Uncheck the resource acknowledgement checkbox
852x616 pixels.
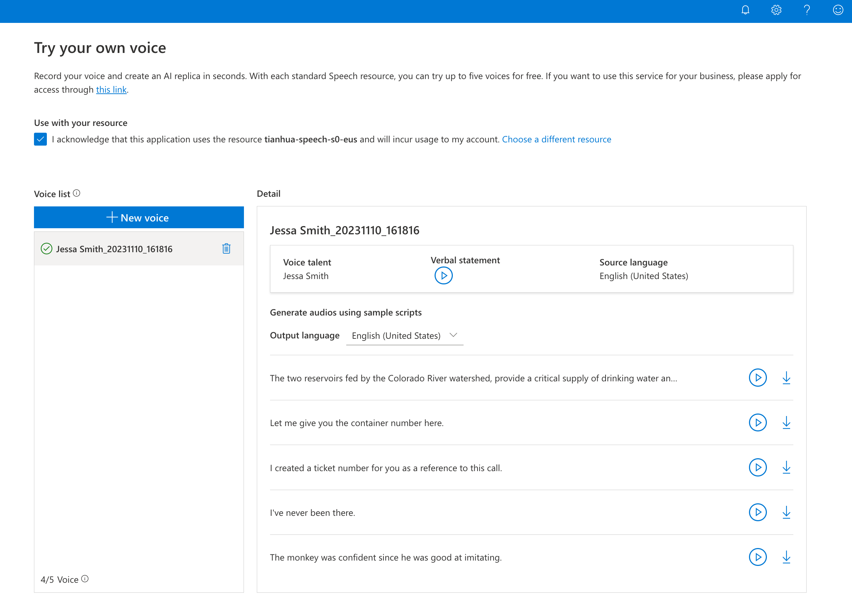click(x=40, y=139)
